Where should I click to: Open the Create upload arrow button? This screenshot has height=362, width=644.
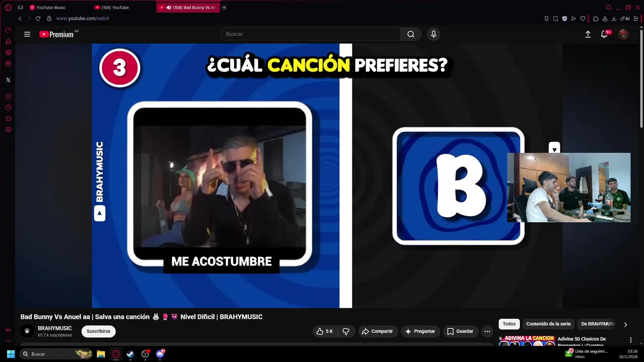point(588,34)
